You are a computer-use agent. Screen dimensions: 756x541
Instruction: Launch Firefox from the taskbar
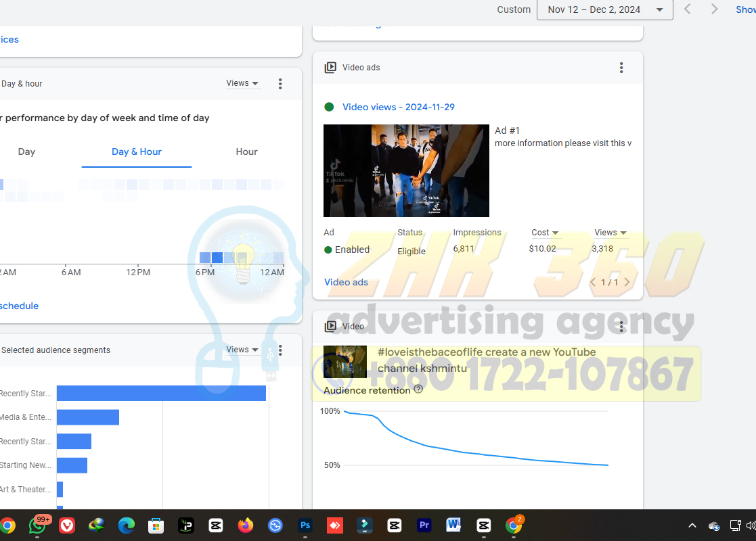point(246,525)
